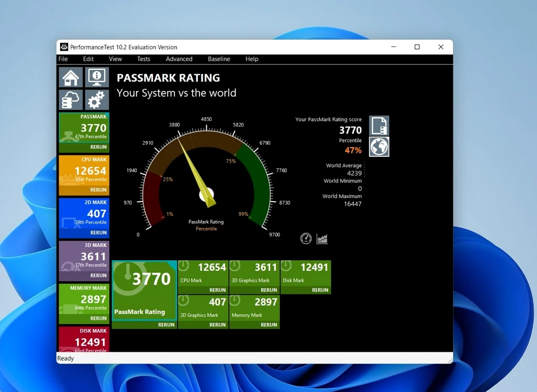537x392 pixels.
Task: Rerun the CPU Mark in sidebar
Action: (98, 190)
